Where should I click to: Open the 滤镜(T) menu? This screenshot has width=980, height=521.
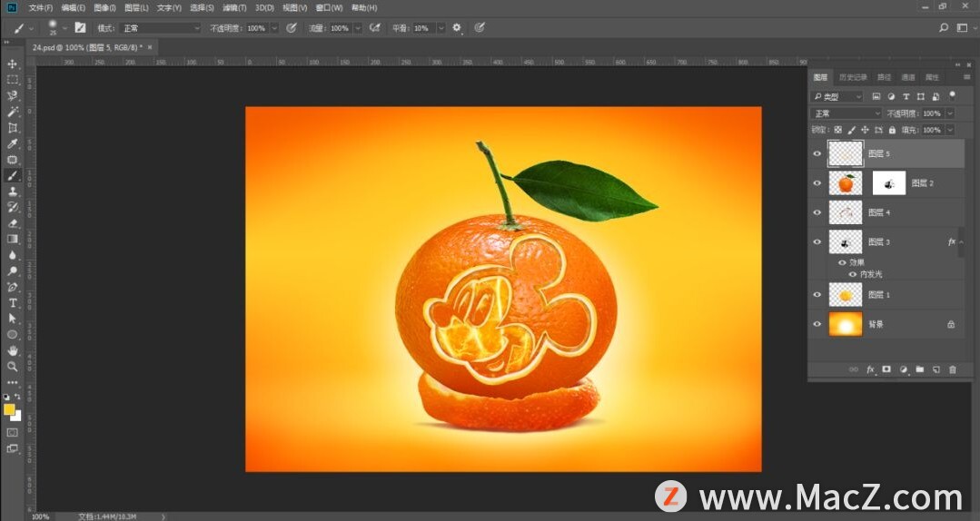[234, 7]
